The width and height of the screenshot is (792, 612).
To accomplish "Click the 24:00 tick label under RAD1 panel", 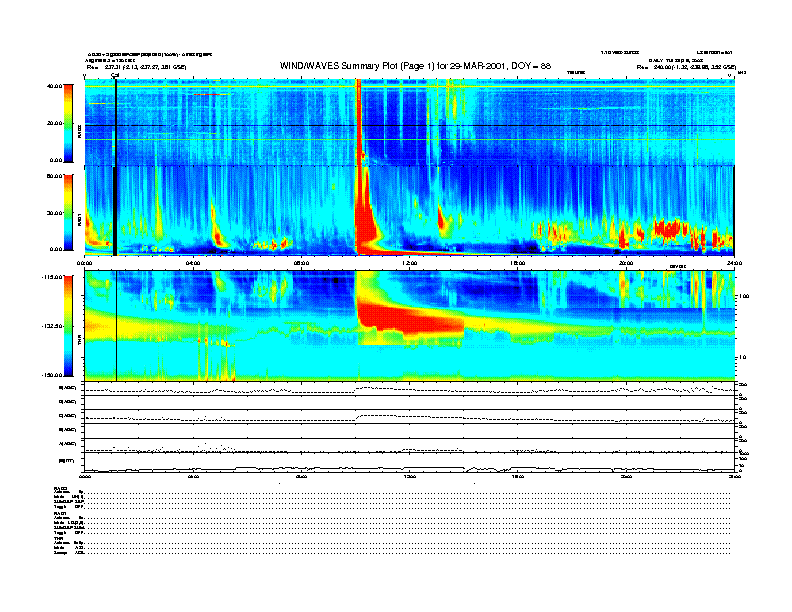I will 734,263.
